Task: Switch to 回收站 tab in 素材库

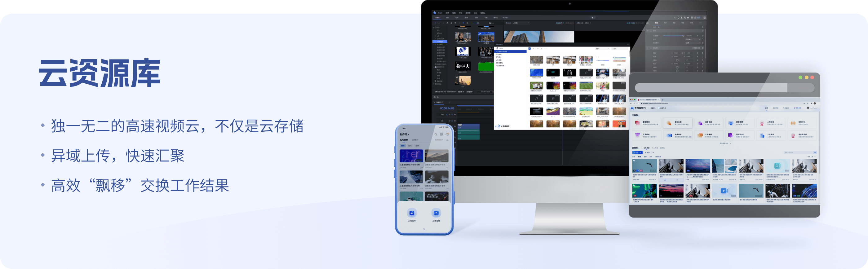Action: pyautogui.click(x=662, y=148)
